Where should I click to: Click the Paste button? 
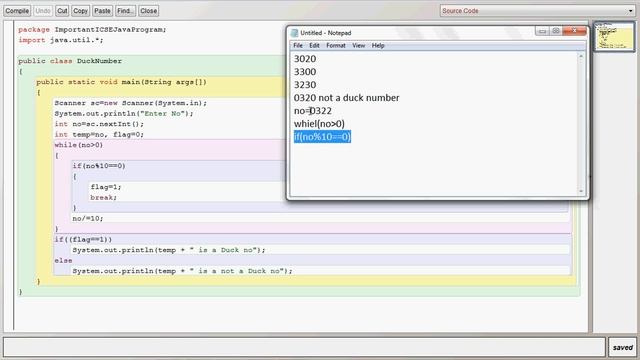click(x=102, y=11)
